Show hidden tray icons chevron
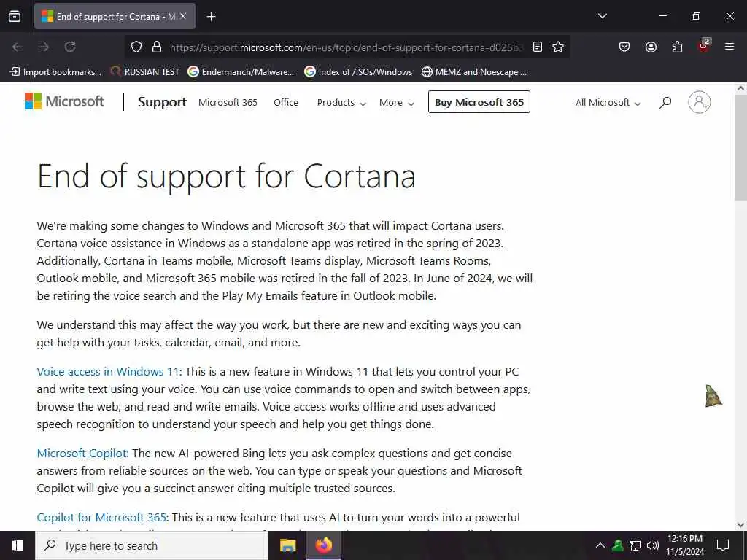The image size is (747, 560). pos(600,545)
